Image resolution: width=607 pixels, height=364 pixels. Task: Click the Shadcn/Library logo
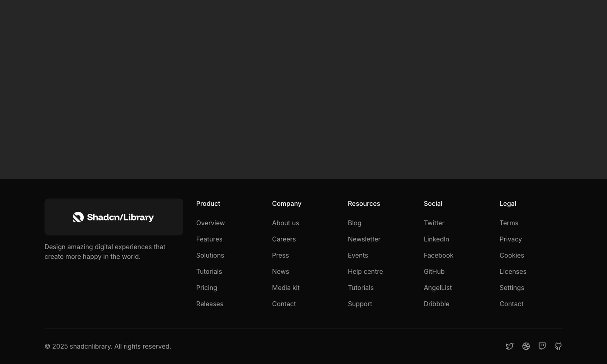tap(113, 217)
